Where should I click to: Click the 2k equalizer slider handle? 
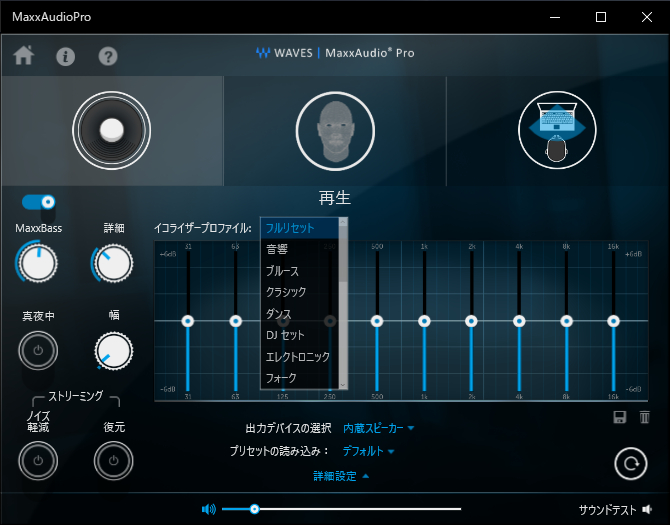(471, 321)
